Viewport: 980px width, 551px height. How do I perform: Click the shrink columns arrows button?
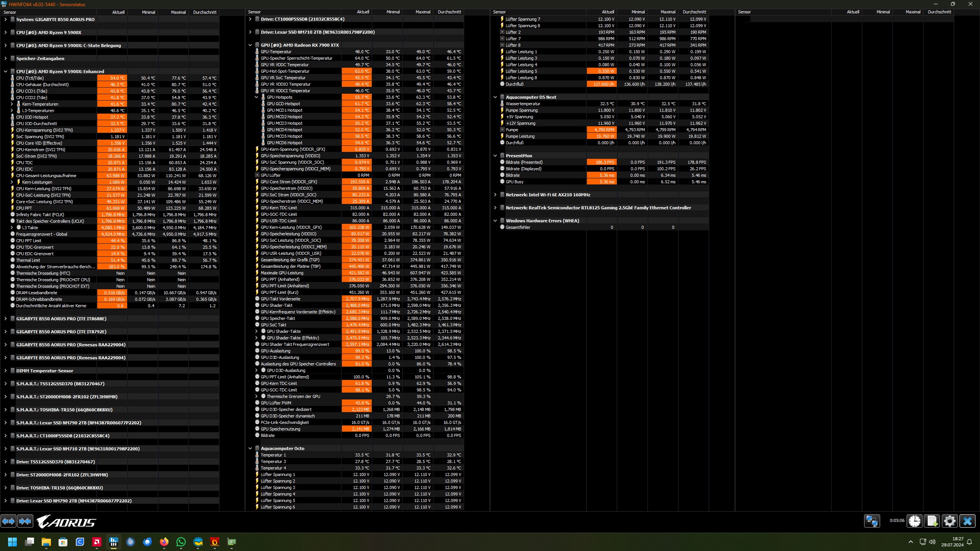point(25,521)
